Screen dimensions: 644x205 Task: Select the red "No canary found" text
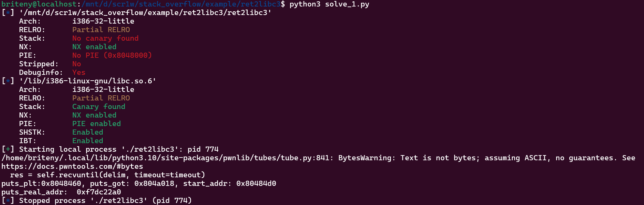coord(105,38)
